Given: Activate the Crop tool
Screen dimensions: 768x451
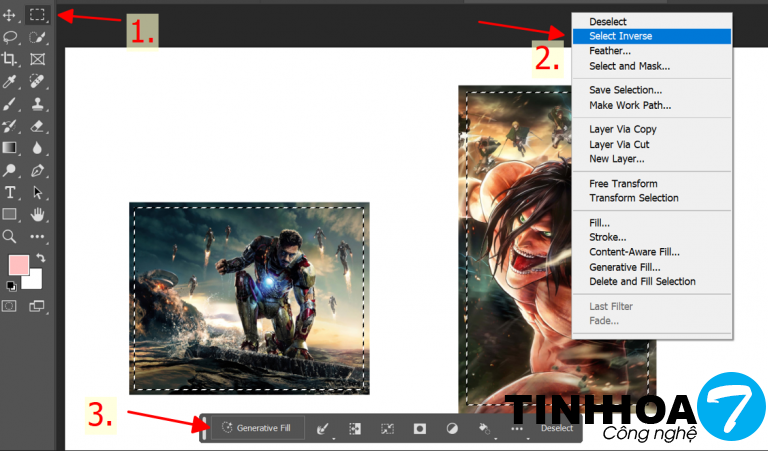Looking at the screenshot, I should (10, 60).
